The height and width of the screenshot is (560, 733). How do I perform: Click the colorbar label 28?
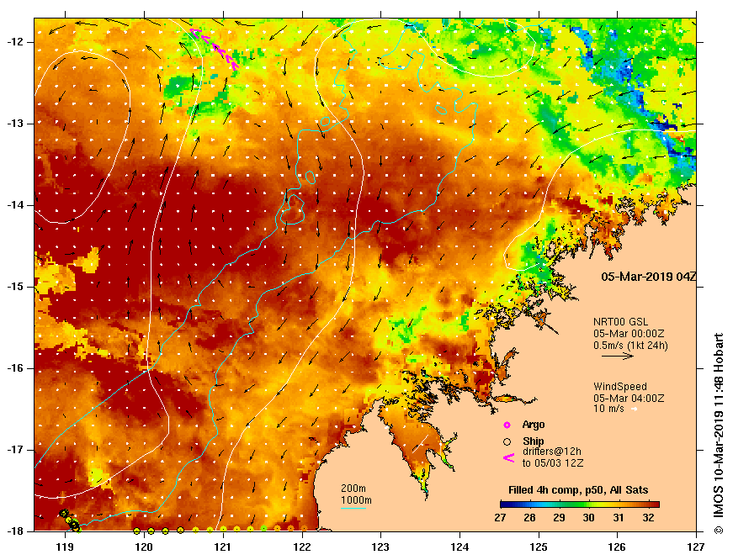(529, 517)
